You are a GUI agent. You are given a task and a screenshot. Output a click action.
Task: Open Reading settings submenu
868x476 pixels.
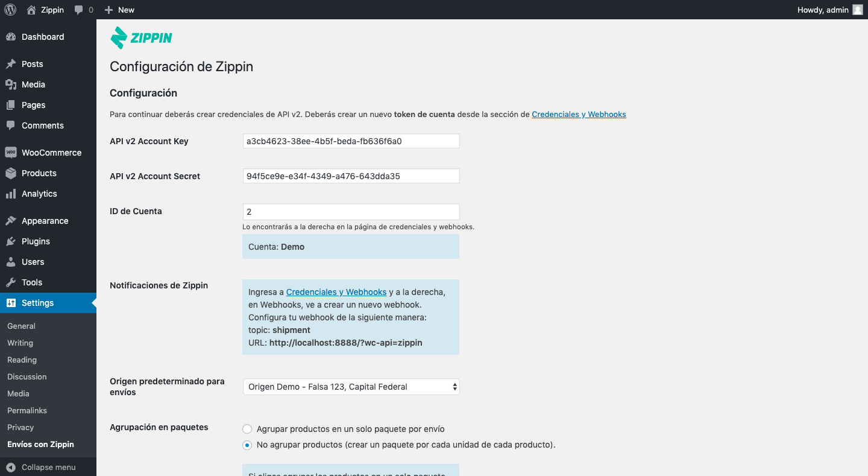click(x=22, y=360)
